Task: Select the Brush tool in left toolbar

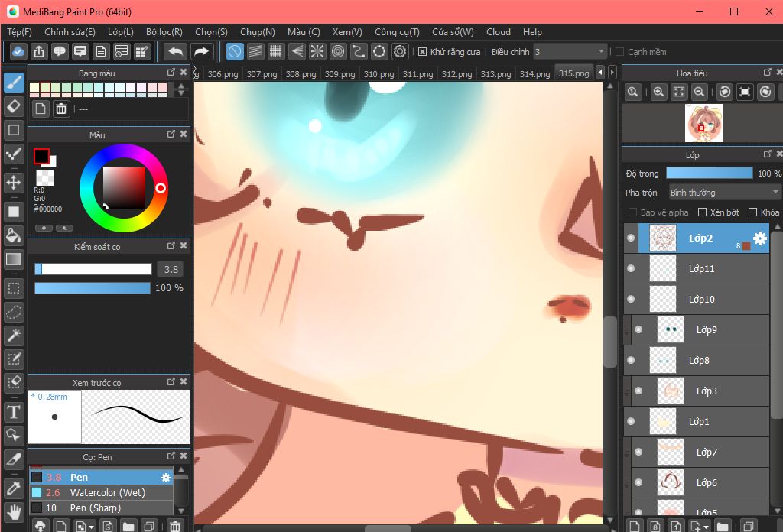Action: coord(14,83)
